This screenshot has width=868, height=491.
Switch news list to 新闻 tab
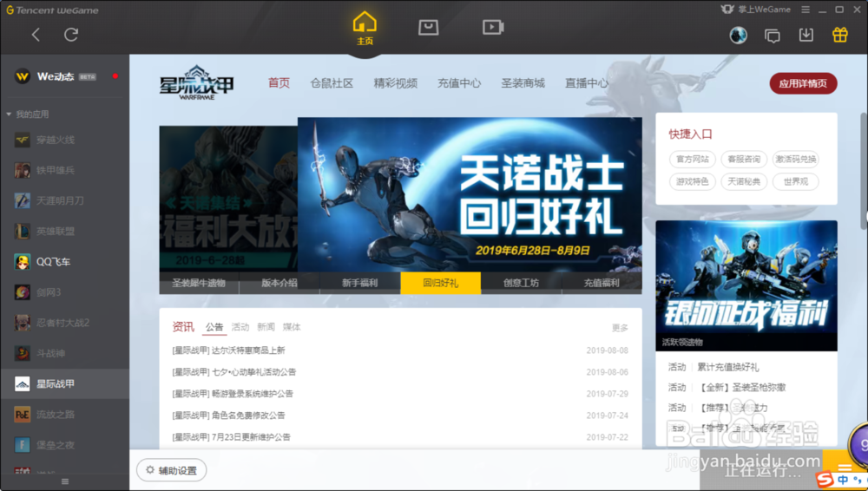click(266, 327)
